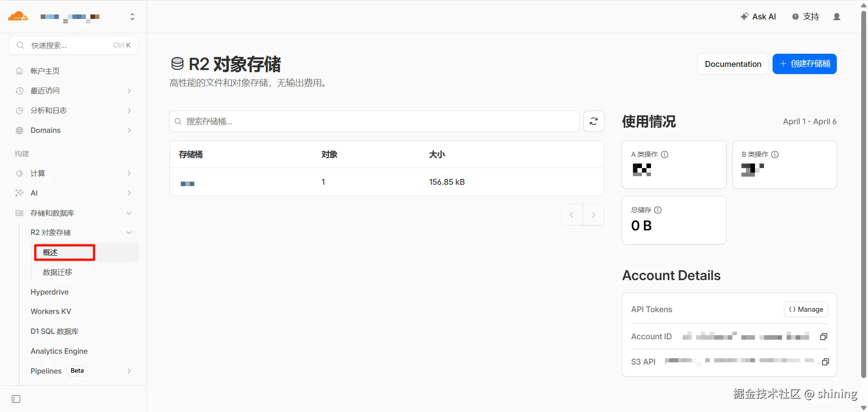This screenshot has height=412, width=868.
Task: Show info for A 类操作
Action: (x=665, y=154)
